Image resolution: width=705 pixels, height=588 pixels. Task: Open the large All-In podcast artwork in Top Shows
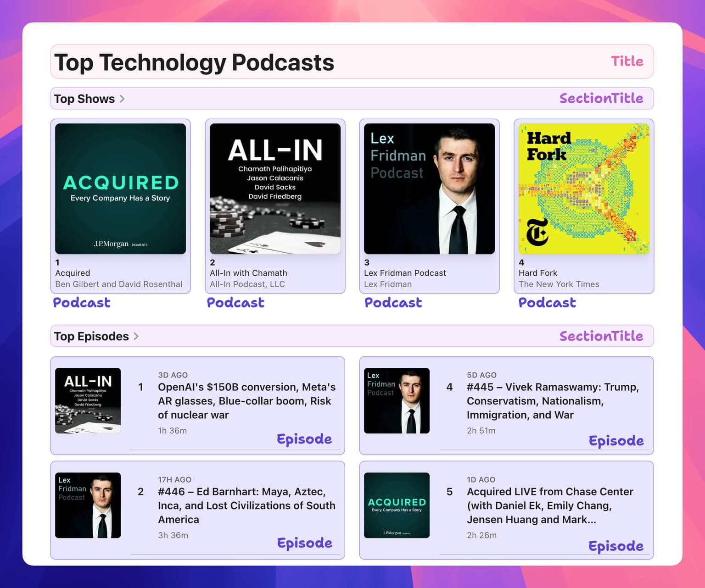click(275, 189)
